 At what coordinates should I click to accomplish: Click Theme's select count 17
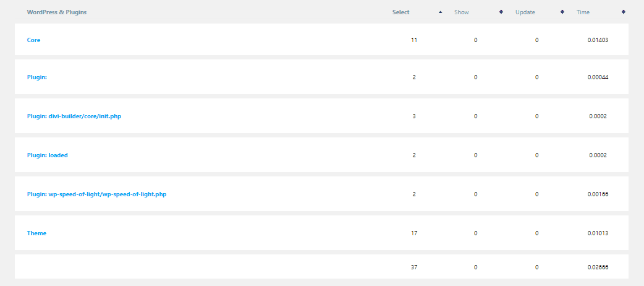pyautogui.click(x=414, y=233)
